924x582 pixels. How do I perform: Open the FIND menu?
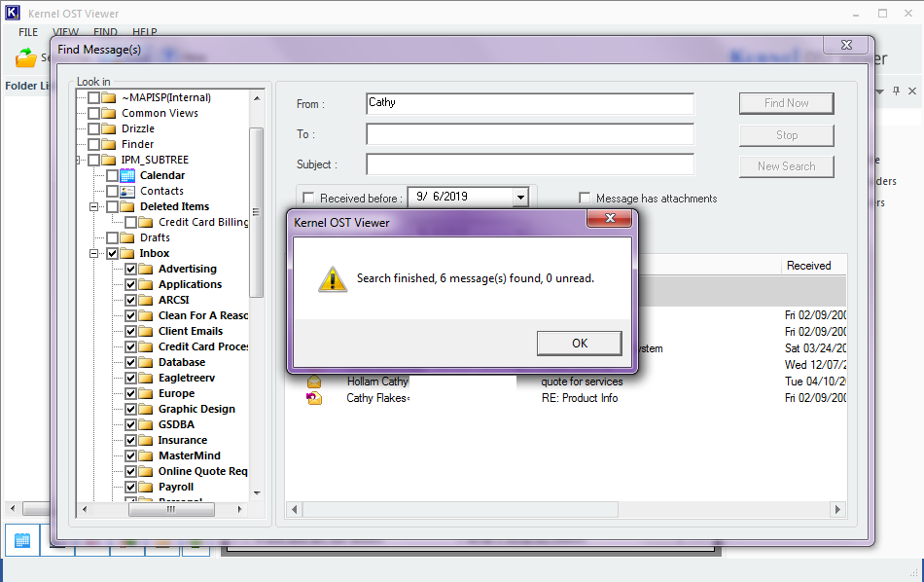coord(105,32)
